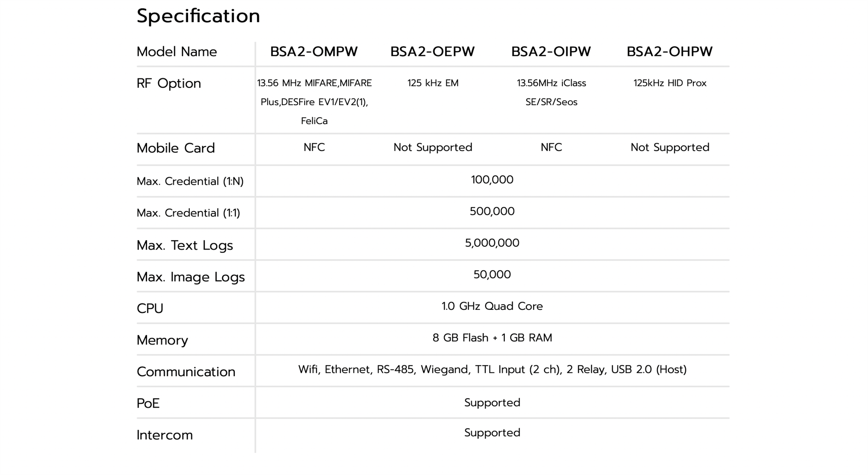Click NFC under BSA2-OMPW

coord(314,147)
